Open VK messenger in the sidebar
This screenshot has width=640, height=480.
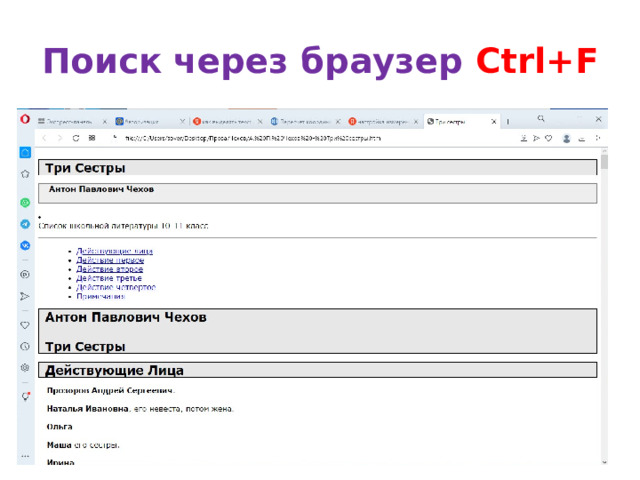25,246
